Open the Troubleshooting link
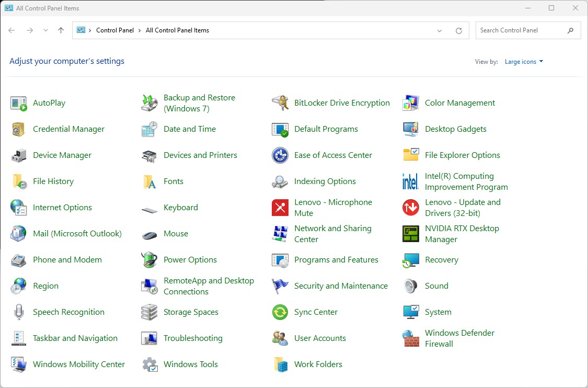Viewport: 588px width, 388px height. point(193,338)
